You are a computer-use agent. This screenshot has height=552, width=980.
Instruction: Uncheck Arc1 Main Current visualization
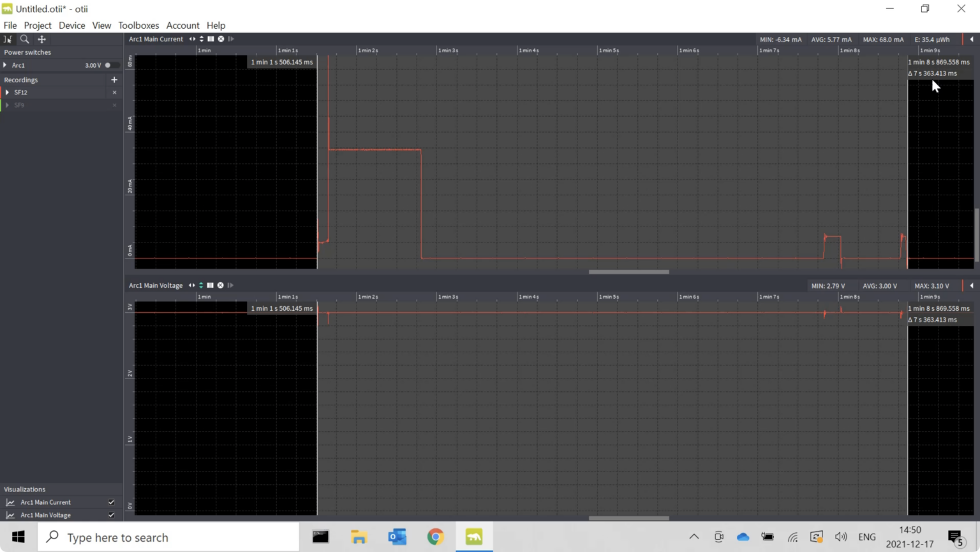pyautogui.click(x=112, y=502)
